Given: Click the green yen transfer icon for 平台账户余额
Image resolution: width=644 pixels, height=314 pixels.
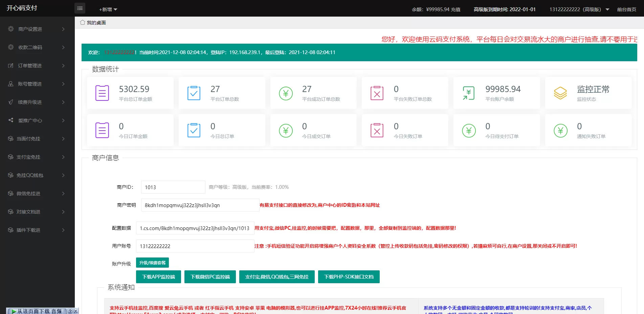Looking at the screenshot, I should 469,93.
